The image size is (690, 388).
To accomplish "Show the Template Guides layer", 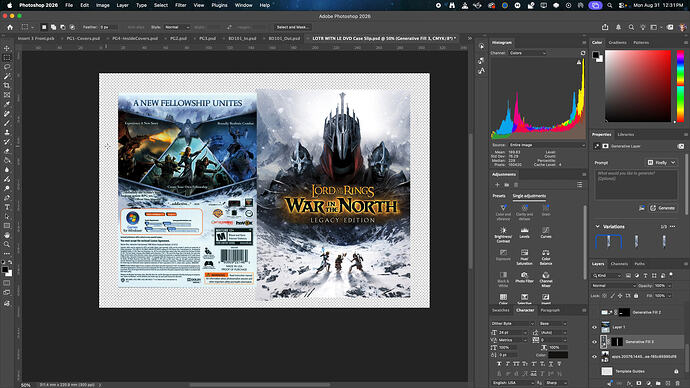I will (595, 371).
